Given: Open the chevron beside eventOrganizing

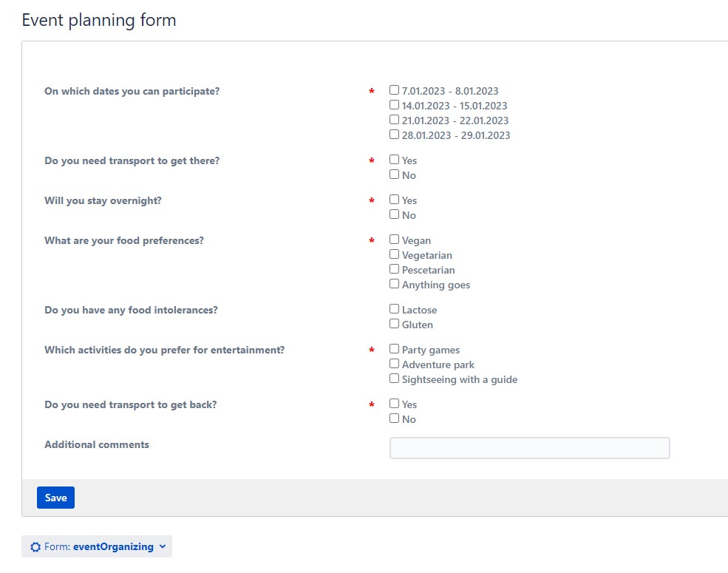Looking at the screenshot, I should click(x=162, y=546).
